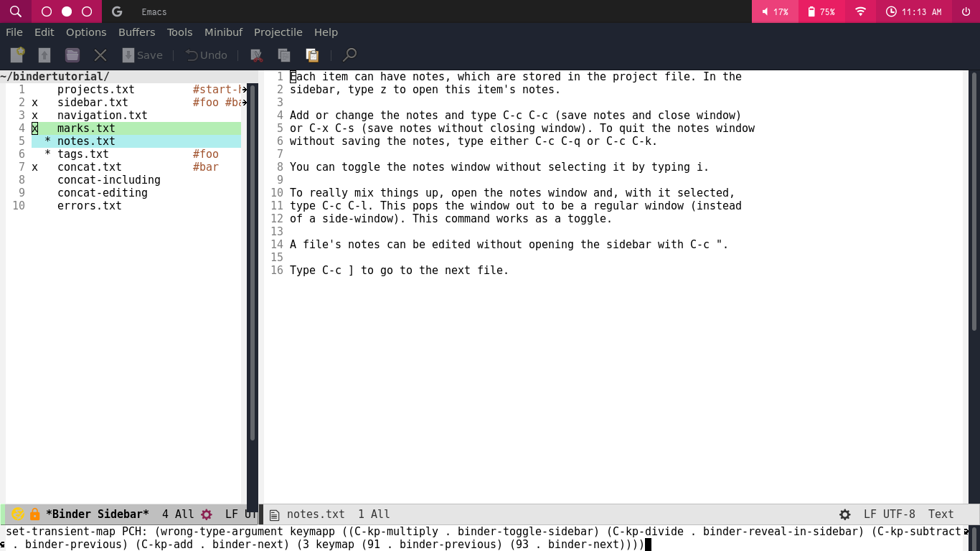Viewport: 980px width, 551px height.
Task: Open the Help menu
Action: tap(326, 32)
